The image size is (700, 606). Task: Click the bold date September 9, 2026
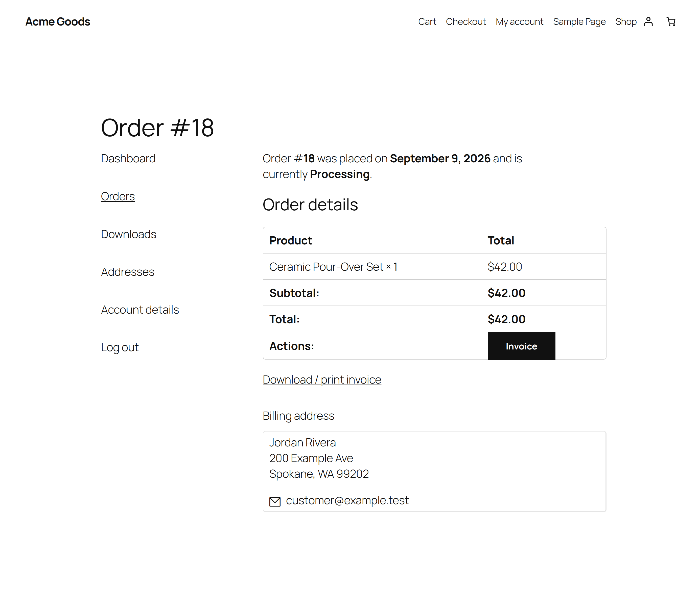pyautogui.click(x=440, y=158)
